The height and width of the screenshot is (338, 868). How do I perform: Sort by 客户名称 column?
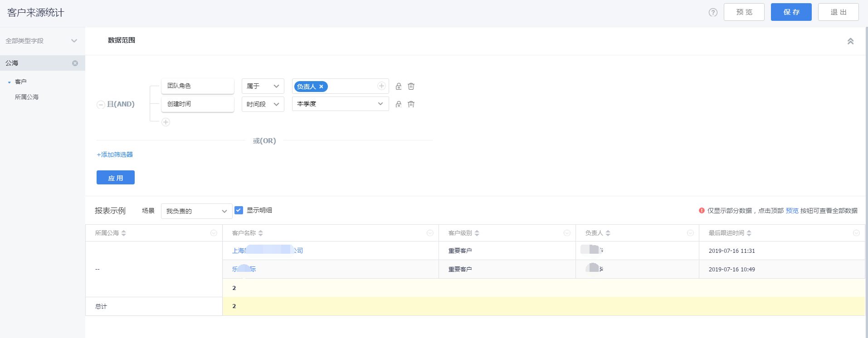pyautogui.click(x=261, y=233)
